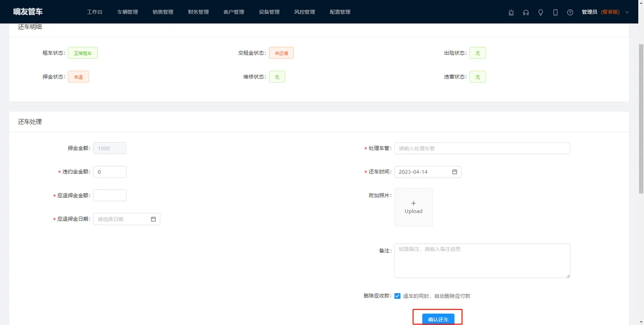This screenshot has height=325, width=644.
Task: Focus the 处理车管 input field
Action: (482, 148)
